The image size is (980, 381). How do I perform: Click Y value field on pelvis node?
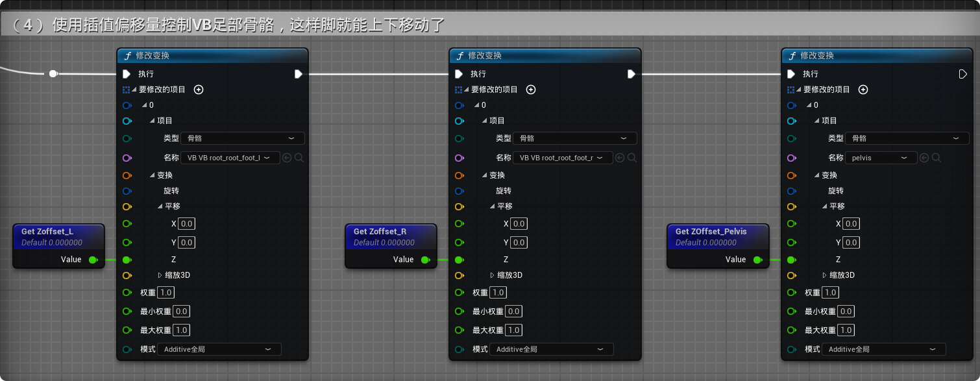tap(851, 243)
